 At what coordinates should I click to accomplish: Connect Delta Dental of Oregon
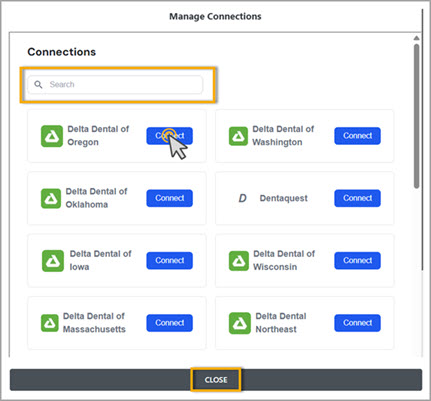tap(169, 136)
